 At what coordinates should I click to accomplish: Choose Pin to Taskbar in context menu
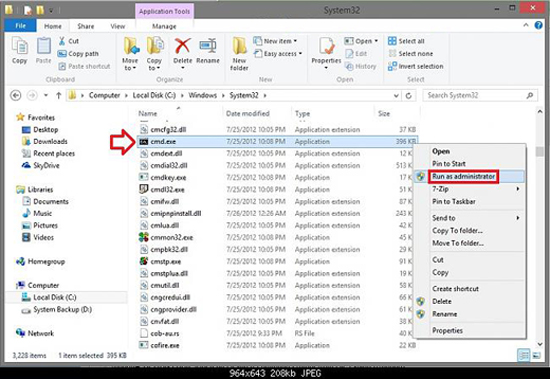(454, 202)
